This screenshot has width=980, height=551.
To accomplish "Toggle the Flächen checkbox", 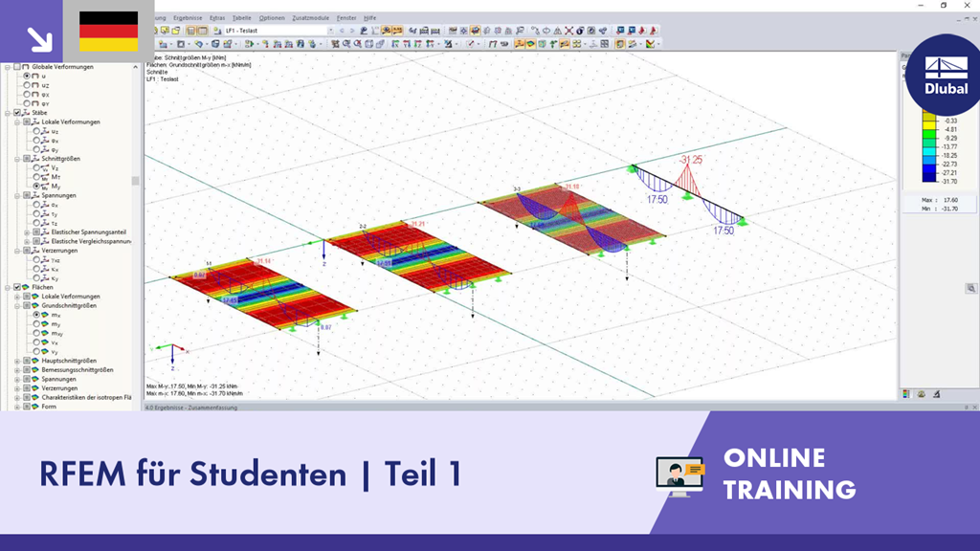I will pos(17,287).
